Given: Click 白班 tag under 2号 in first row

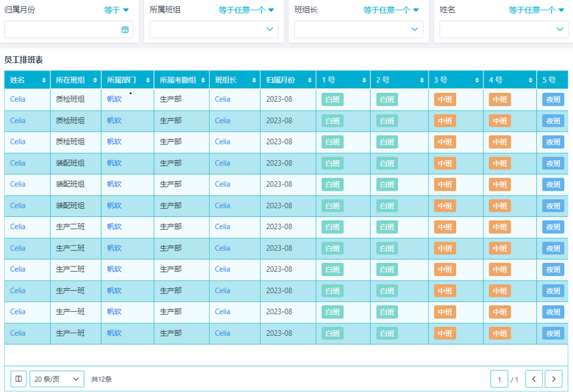Looking at the screenshot, I should tap(387, 100).
